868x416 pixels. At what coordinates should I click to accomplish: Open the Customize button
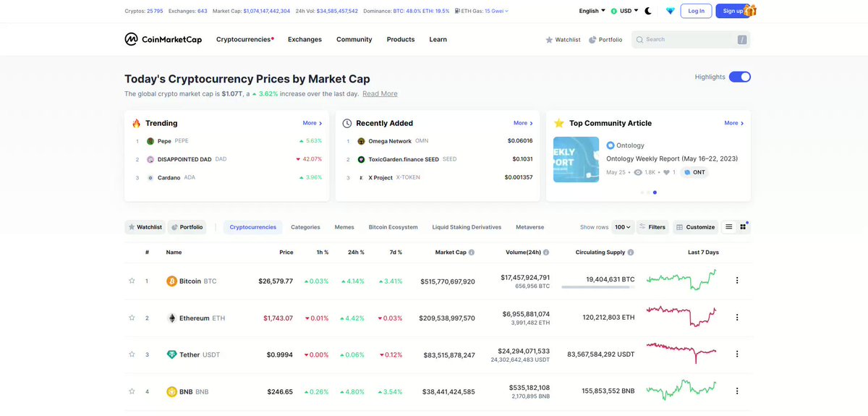click(x=695, y=227)
